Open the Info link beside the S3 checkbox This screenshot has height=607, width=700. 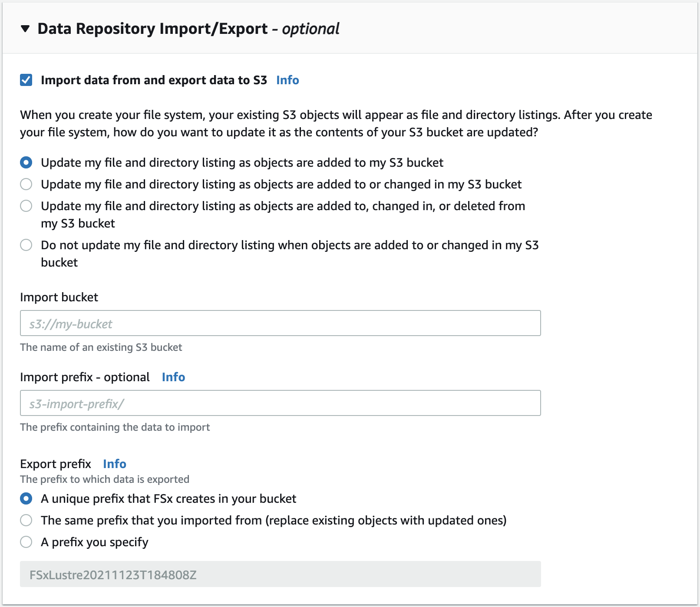(287, 80)
